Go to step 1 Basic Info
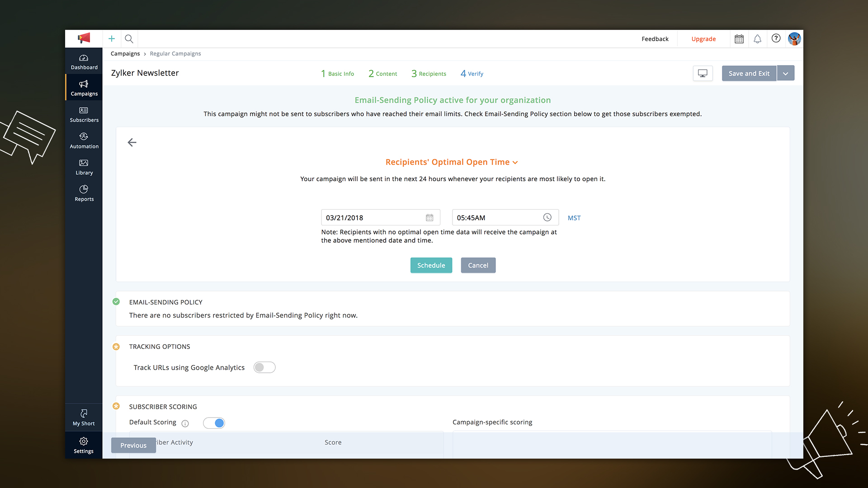This screenshot has height=488, width=868. point(337,74)
